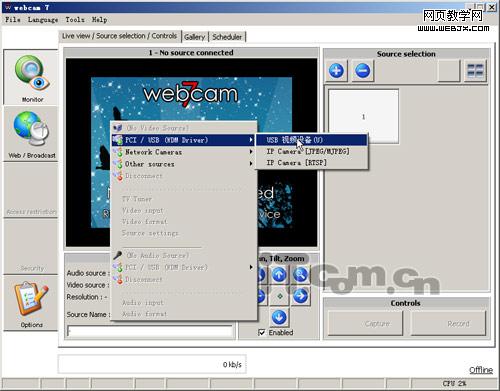
Task: Expand the audio PCI / USB (WDM Driver) submenu
Action: coord(183,267)
